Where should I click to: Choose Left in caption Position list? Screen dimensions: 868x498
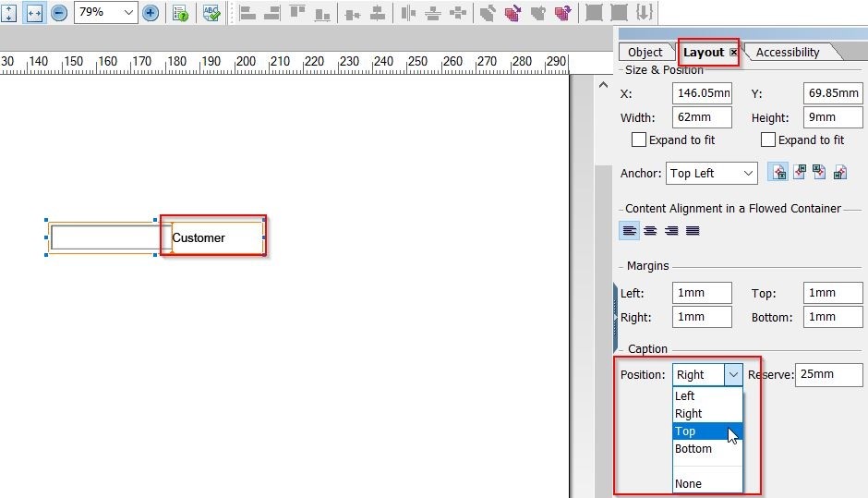point(707,396)
